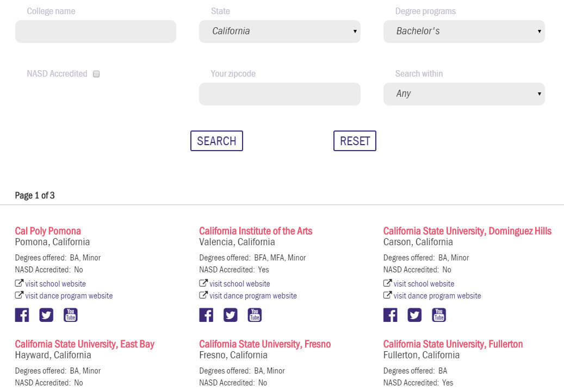This screenshot has height=392, width=564.
Task: Open California Institute of the Arts Twitter icon
Action: pyautogui.click(x=231, y=315)
